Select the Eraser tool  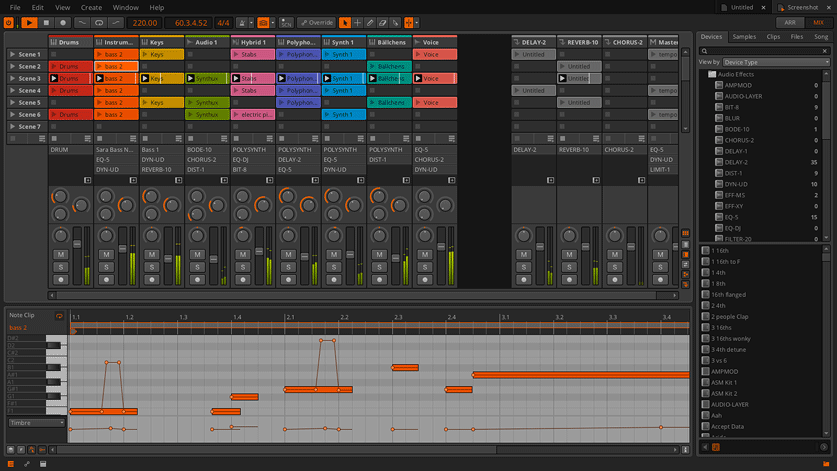point(383,23)
